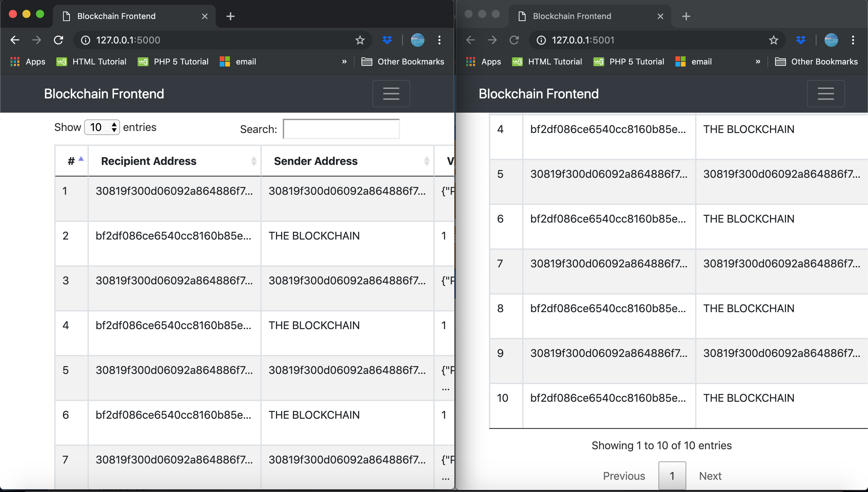Bookmark the 127.0.0.1:5000 page with star
Image resolution: width=868 pixels, height=492 pixels.
point(360,40)
